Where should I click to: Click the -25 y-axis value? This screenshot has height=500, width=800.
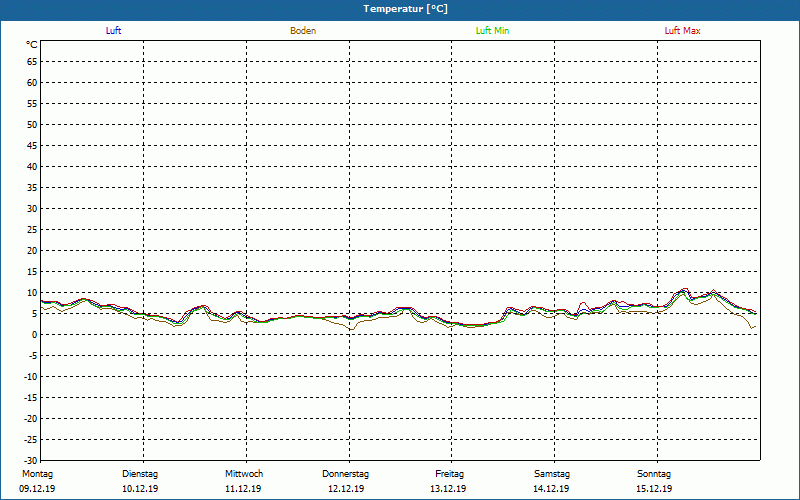coord(30,439)
